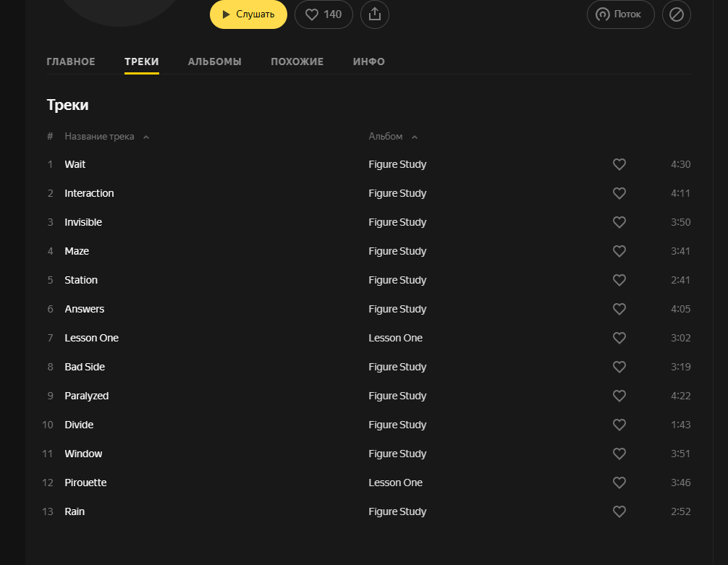The image size is (728, 565).
Task: Select the track Maze
Action: click(x=77, y=251)
